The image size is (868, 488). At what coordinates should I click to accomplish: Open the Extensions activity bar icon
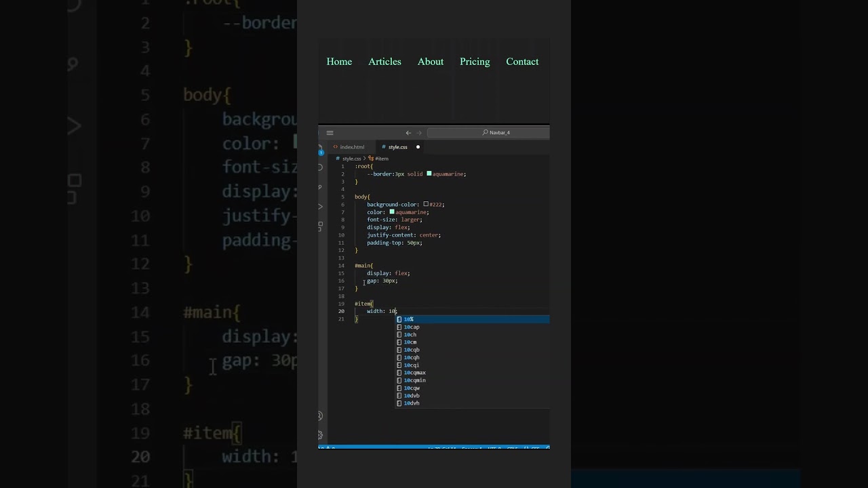pos(320,226)
